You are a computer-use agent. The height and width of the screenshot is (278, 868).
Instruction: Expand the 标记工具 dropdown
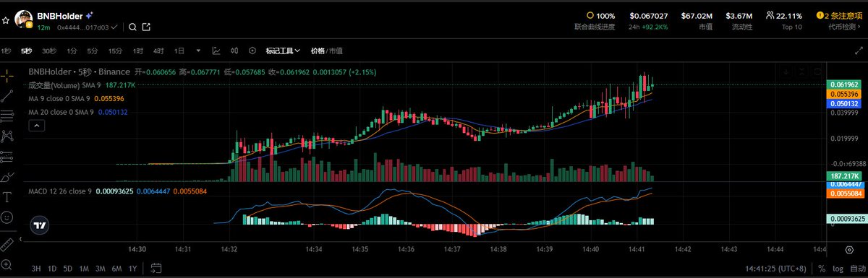click(283, 51)
